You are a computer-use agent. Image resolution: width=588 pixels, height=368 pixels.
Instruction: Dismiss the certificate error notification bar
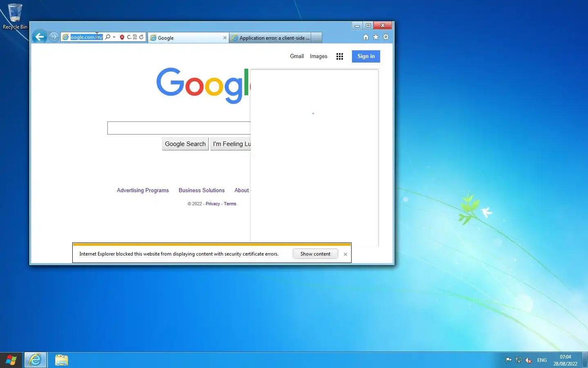point(345,254)
